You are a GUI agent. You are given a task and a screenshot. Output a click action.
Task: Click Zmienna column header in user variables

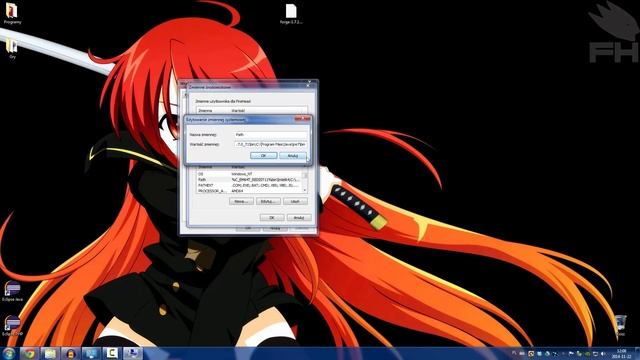pos(213,111)
